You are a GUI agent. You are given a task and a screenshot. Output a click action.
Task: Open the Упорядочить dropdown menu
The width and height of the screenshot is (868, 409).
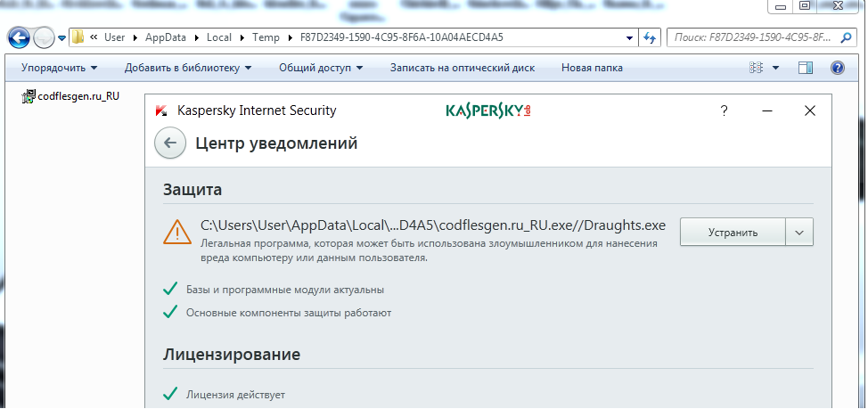(x=60, y=68)
